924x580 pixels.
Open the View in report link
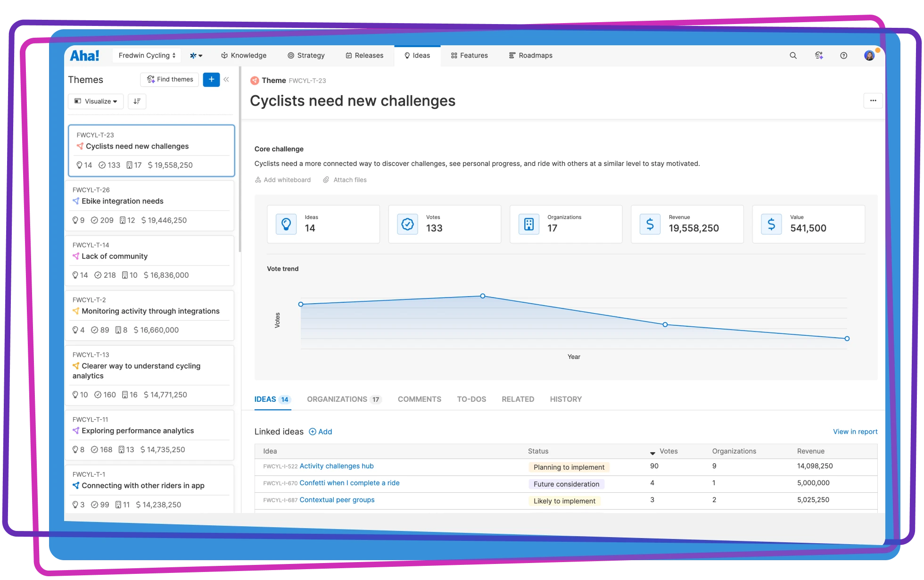(855, 432)
